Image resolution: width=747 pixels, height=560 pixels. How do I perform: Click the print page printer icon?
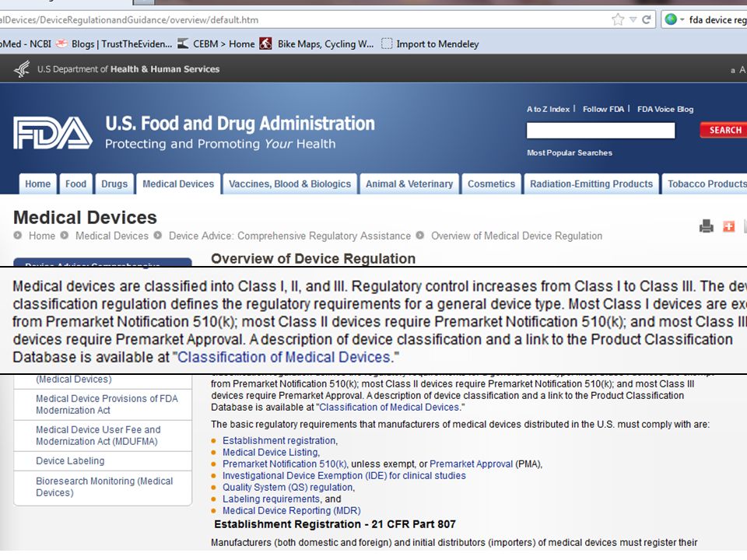tap(706, 226)
